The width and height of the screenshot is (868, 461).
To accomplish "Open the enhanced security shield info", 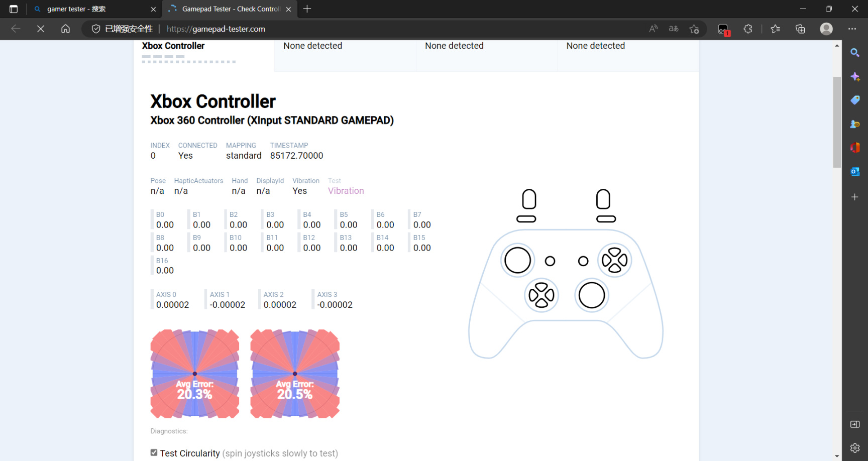I will (x=96, y=29).
